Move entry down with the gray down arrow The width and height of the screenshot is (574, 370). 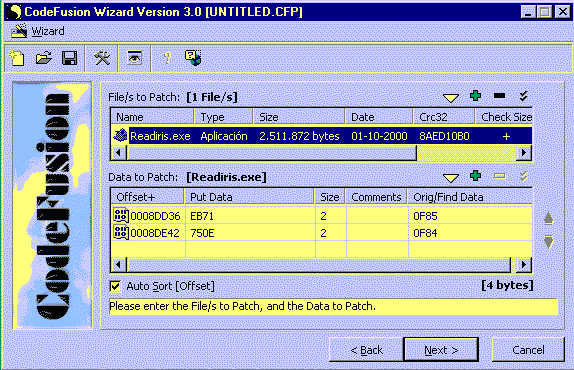(548, 242)
